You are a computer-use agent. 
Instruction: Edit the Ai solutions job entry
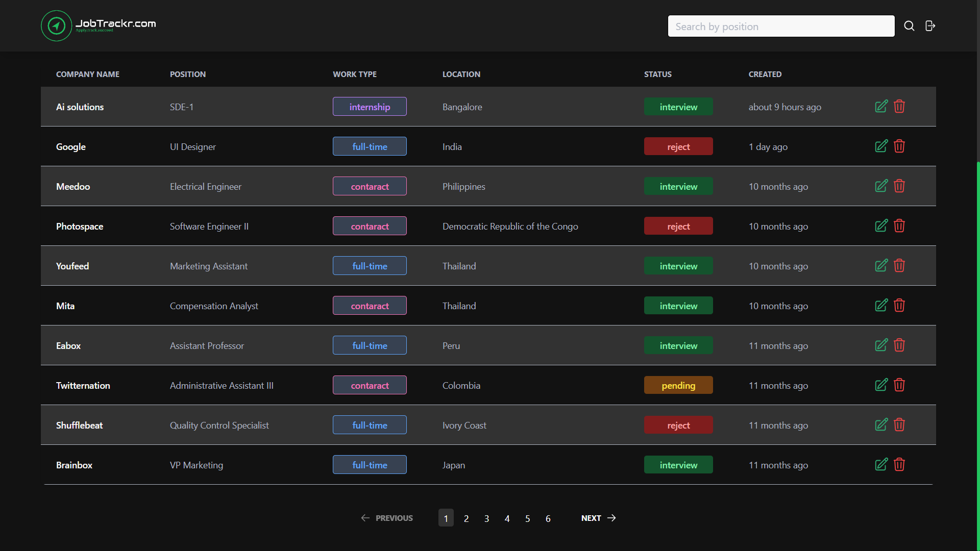[x=881, y=106]
